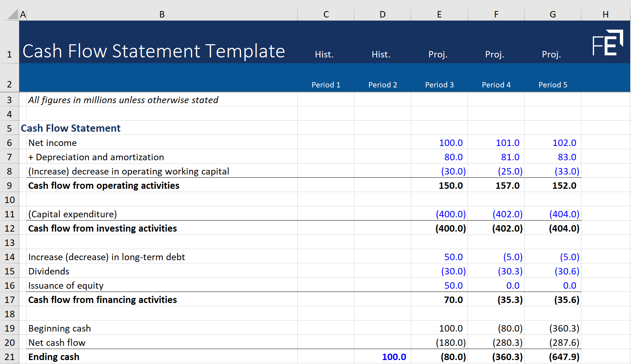Select row header 9

pos(10,185)
